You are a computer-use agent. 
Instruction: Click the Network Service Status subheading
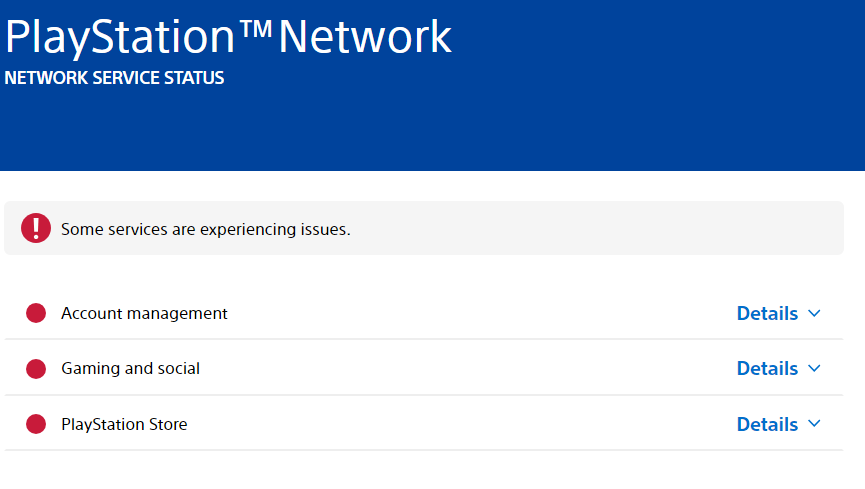[x=114, y=78]
